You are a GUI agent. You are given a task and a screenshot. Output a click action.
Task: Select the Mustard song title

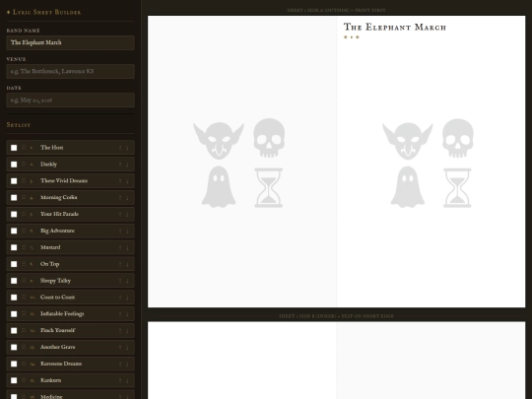coord(50,247)
